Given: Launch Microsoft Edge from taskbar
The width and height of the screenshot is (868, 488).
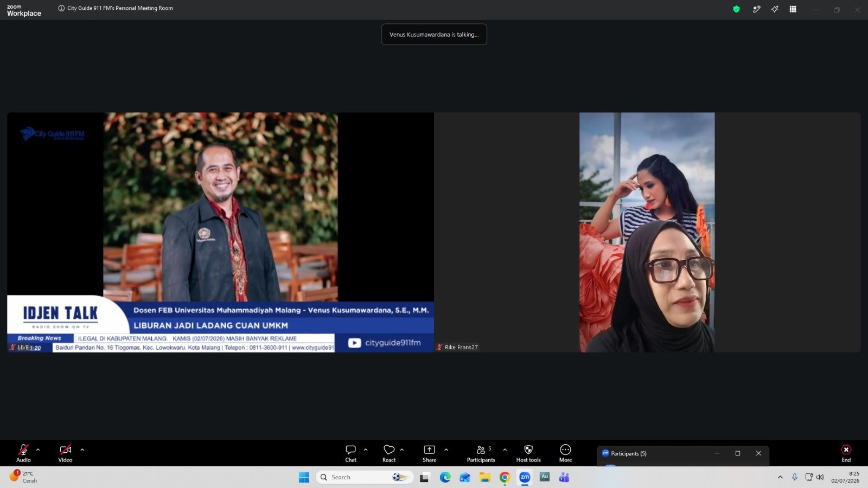Looking at the screenshot, I should point(445,477).
